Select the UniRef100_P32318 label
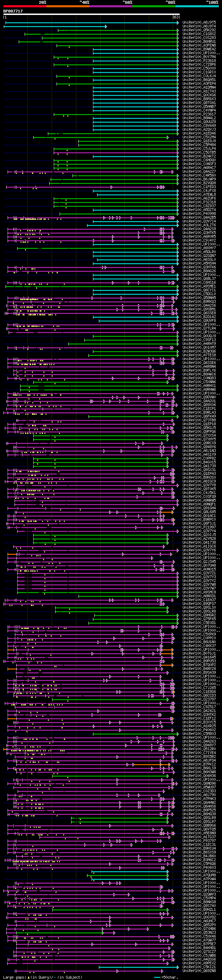Screen dimensions: 222x980 click(199, 202)
